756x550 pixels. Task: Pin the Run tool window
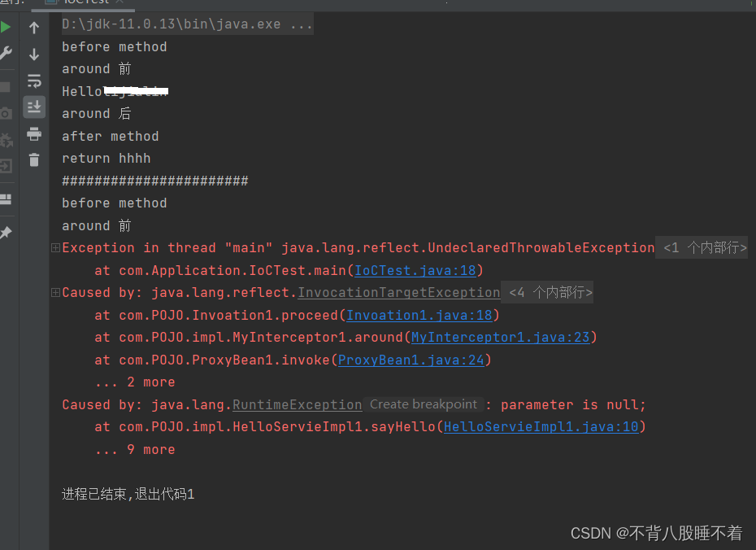7,232
